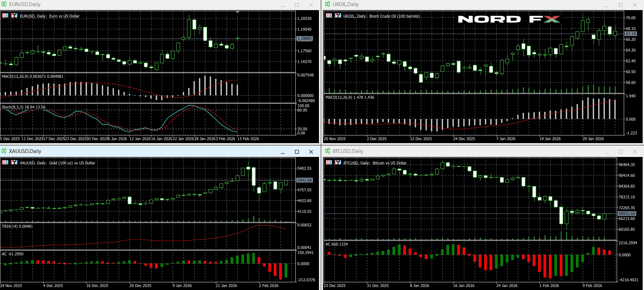Activate the UKOIL,Daily window title

point(346,4)
